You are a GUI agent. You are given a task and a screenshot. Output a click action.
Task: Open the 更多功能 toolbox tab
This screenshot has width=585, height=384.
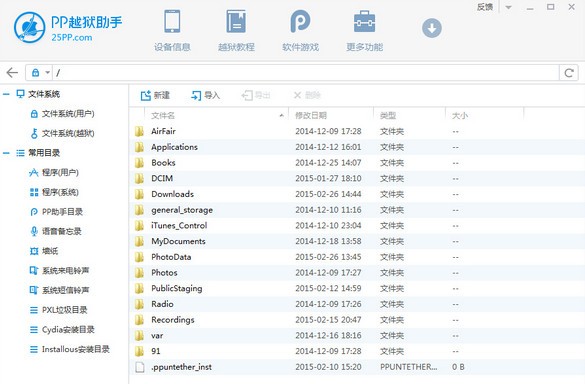tap(365, 31)
